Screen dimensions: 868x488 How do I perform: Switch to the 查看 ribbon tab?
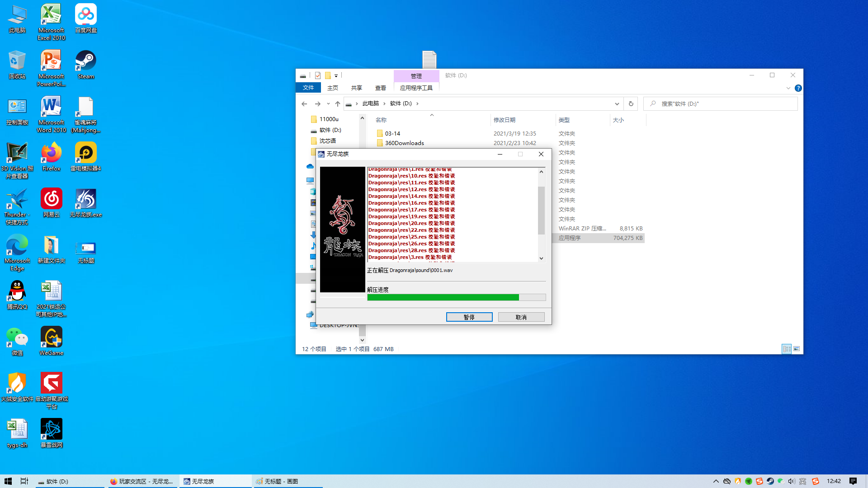coord(381,88)
